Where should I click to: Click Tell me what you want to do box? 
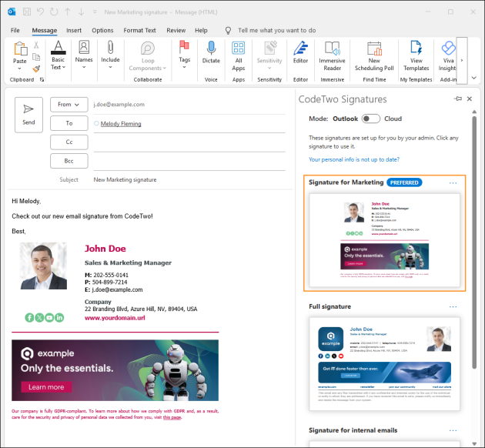277,30
